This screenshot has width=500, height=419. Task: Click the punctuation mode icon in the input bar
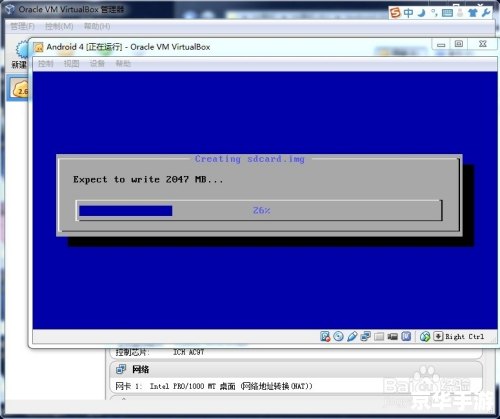pos(434,13)
